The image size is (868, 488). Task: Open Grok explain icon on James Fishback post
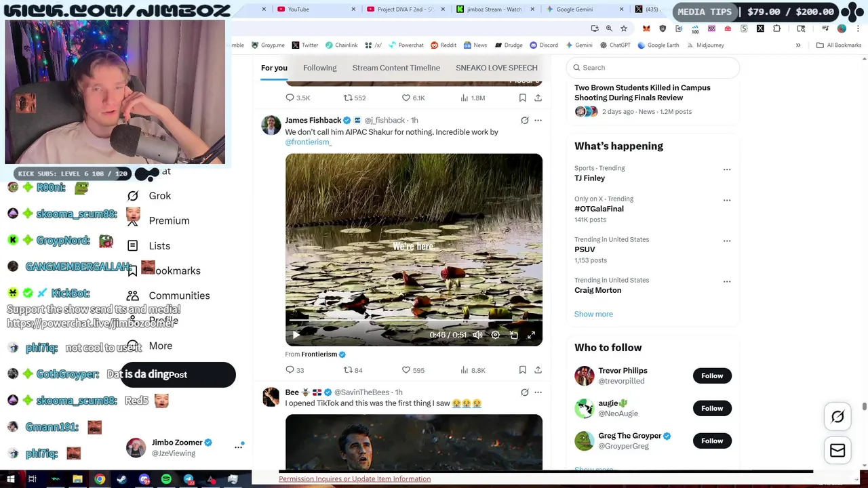[x=524, y=121]
